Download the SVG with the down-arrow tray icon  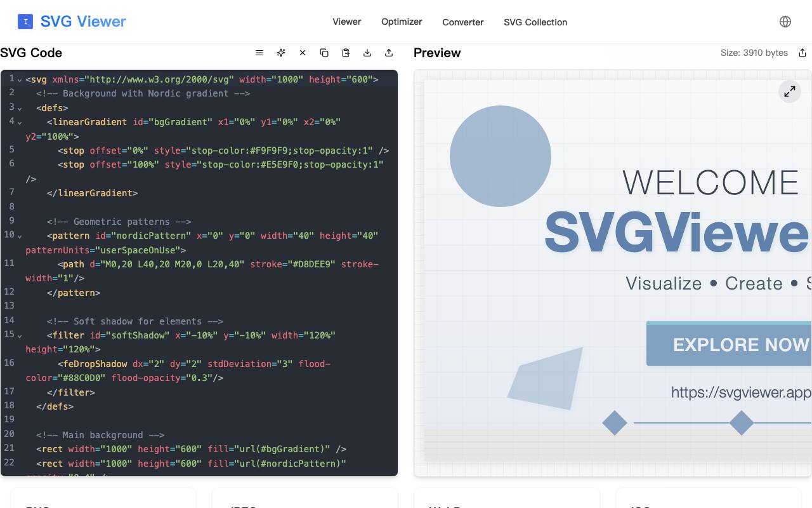(x=367, y=53)
